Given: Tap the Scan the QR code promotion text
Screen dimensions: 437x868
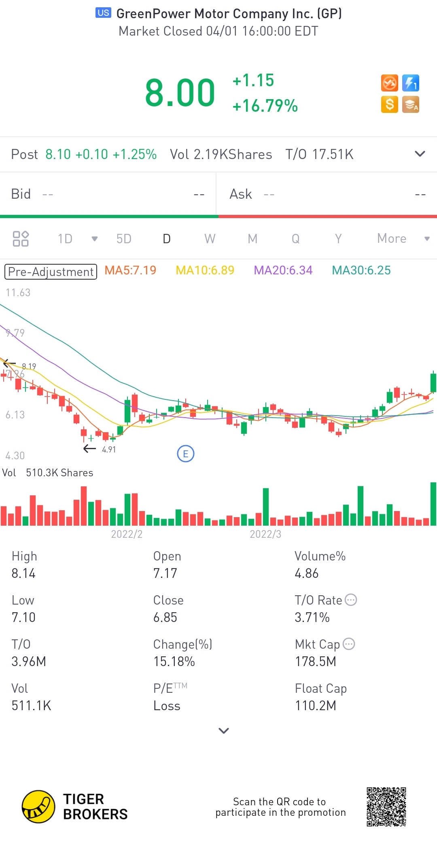Looking at the screenshot, I should [x=280, y=807].
